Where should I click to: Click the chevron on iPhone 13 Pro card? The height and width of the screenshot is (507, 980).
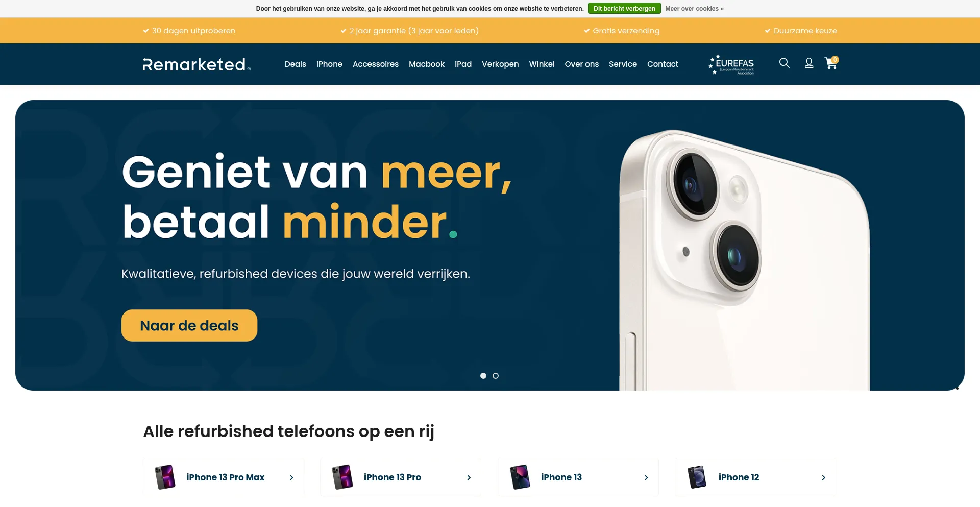(469, 478)
